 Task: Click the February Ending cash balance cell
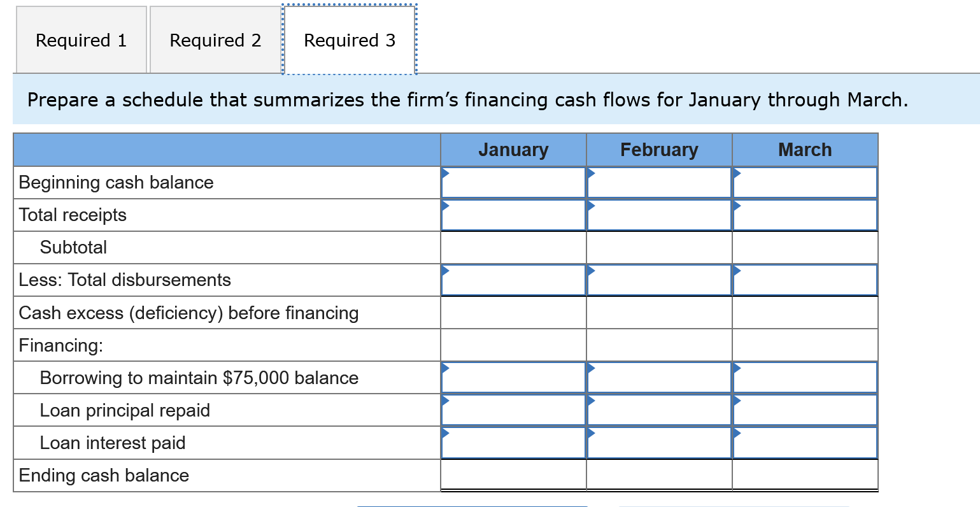click(x=659, y=475)
